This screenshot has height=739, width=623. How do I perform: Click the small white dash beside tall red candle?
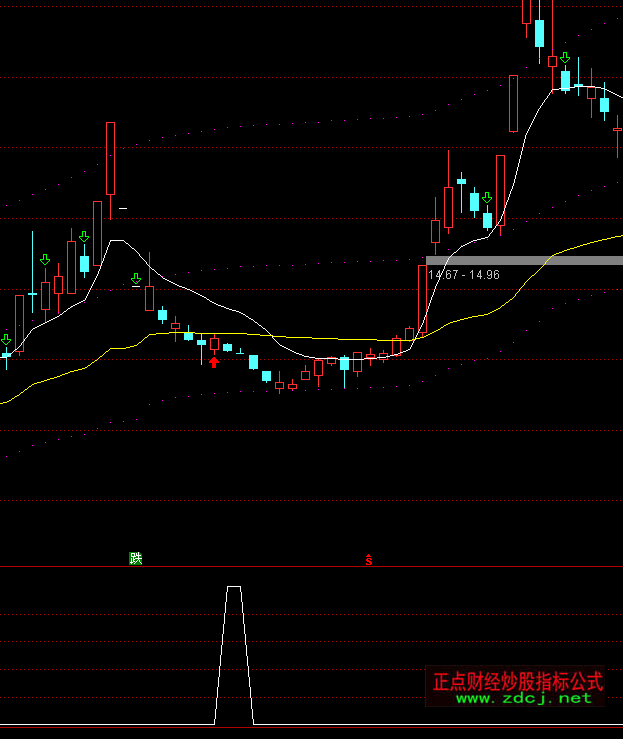point(123,208)
